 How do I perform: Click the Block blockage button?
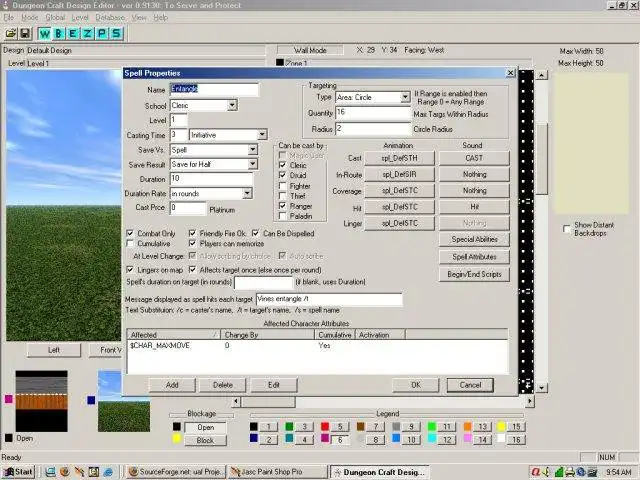coord(205,440)
